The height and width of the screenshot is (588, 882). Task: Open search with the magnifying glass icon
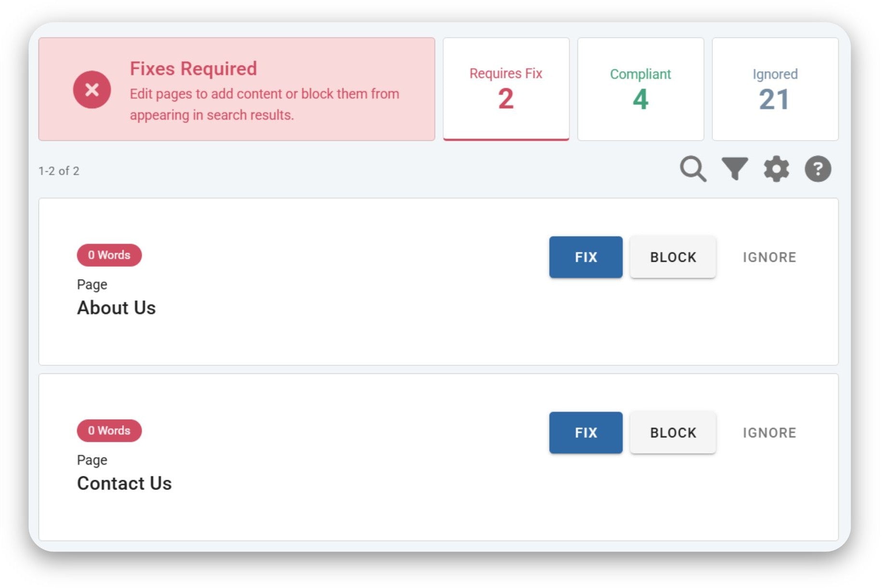coord(692,169)
